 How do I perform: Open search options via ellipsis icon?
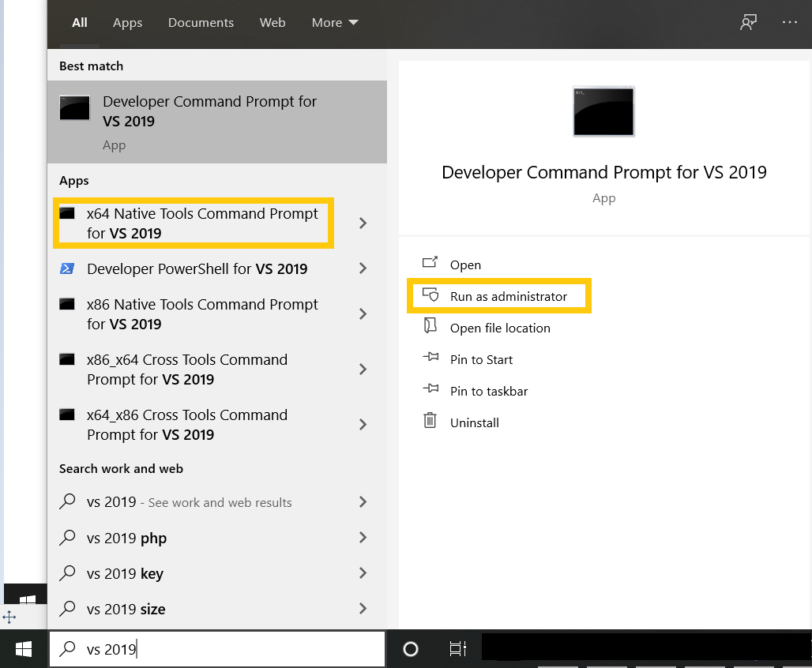click(790, 22)
